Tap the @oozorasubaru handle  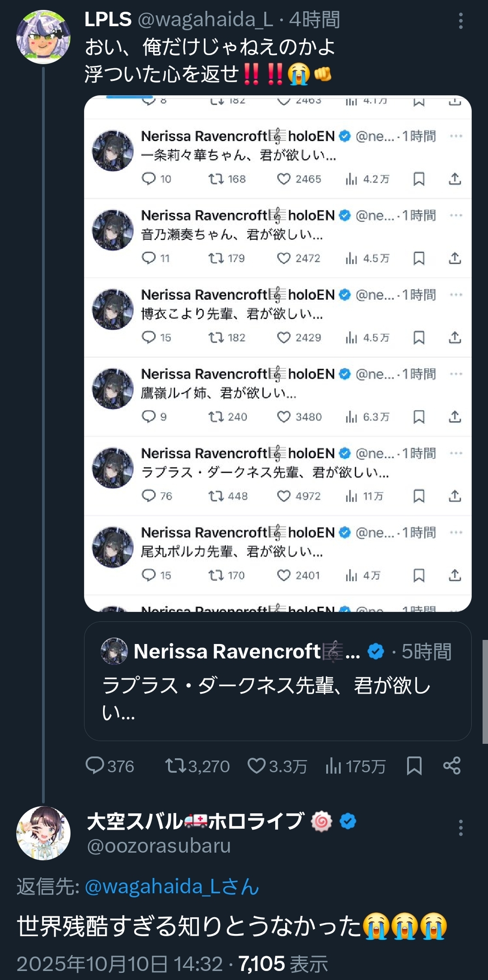point(159,846)
